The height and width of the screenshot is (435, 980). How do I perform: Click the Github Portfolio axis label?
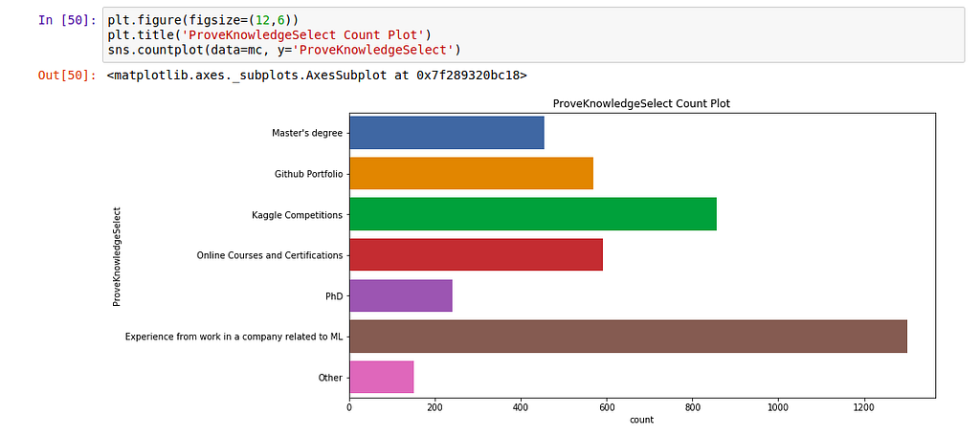click(309, 173)
